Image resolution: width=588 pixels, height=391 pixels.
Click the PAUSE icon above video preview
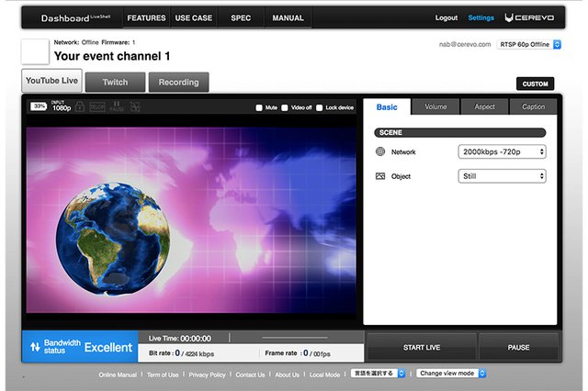click(117, 107)
